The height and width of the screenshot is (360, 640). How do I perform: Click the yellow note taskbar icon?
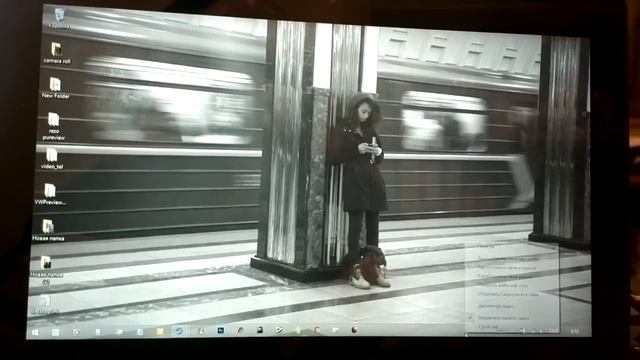pos(160,331)
